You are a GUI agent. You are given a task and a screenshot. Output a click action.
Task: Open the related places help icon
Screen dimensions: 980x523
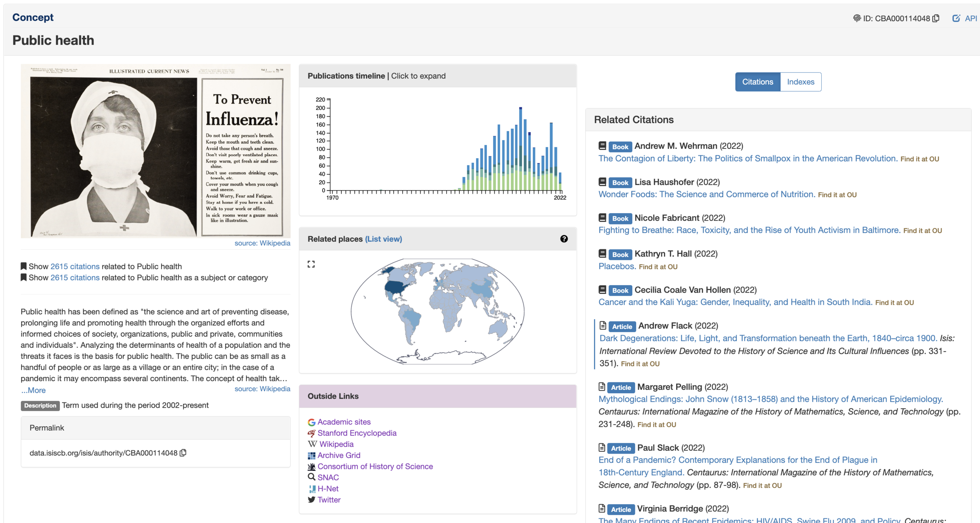[x=564, y=239]
